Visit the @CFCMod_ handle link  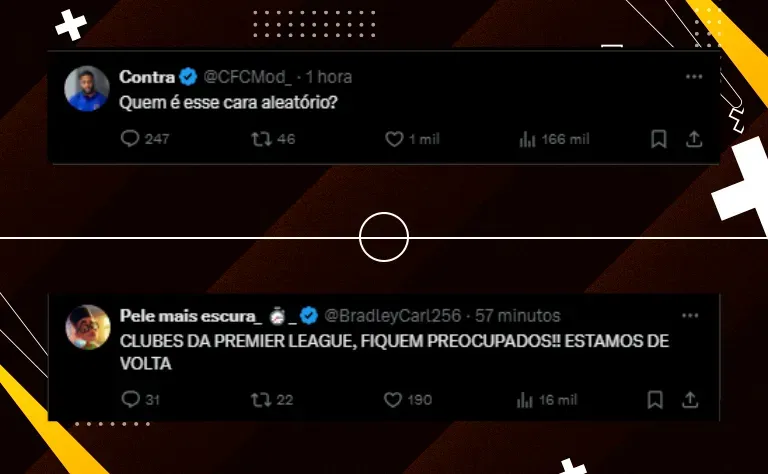247,77
